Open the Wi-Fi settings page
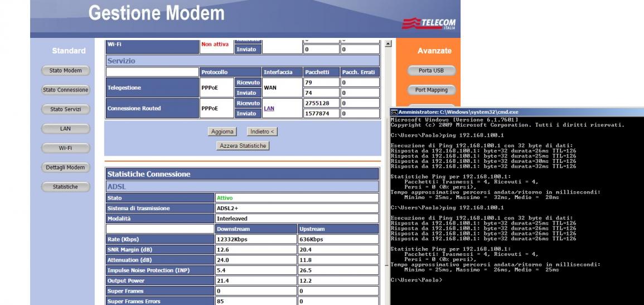The height and width of the screenshot is (305, 644). tap(65, 148)
